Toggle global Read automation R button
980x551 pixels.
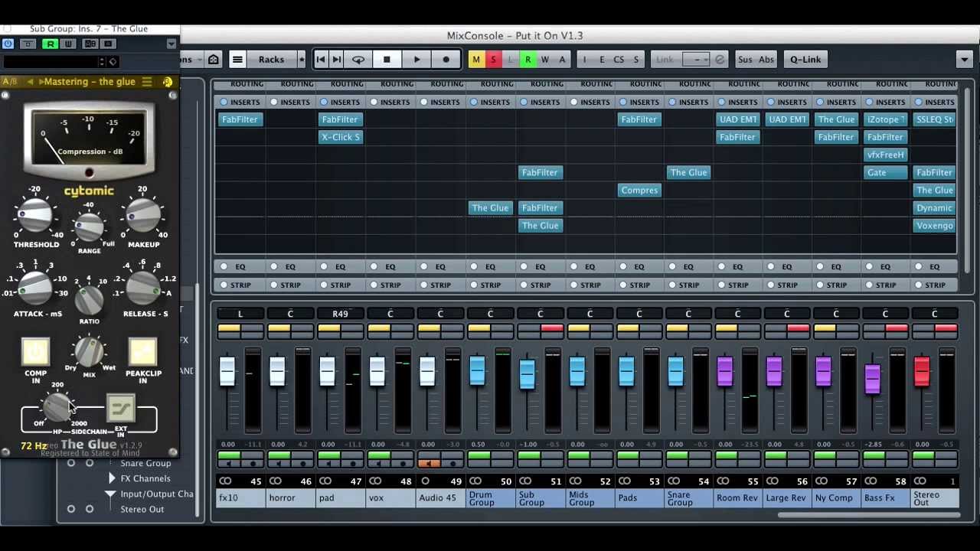point(528,60)
